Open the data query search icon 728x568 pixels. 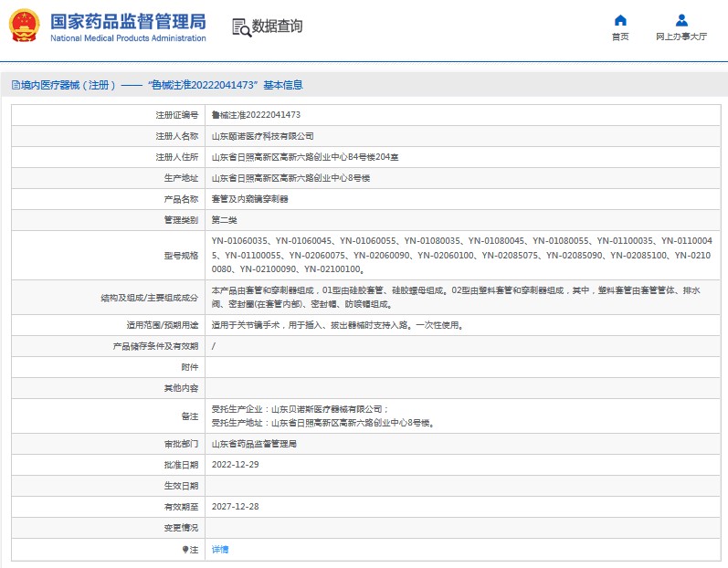click(241, 27)
